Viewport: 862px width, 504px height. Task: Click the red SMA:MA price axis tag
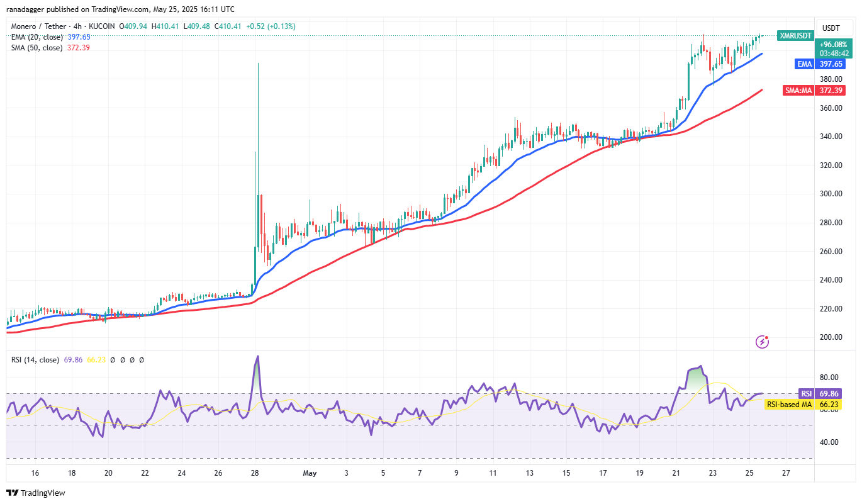(x=799, y=91)
